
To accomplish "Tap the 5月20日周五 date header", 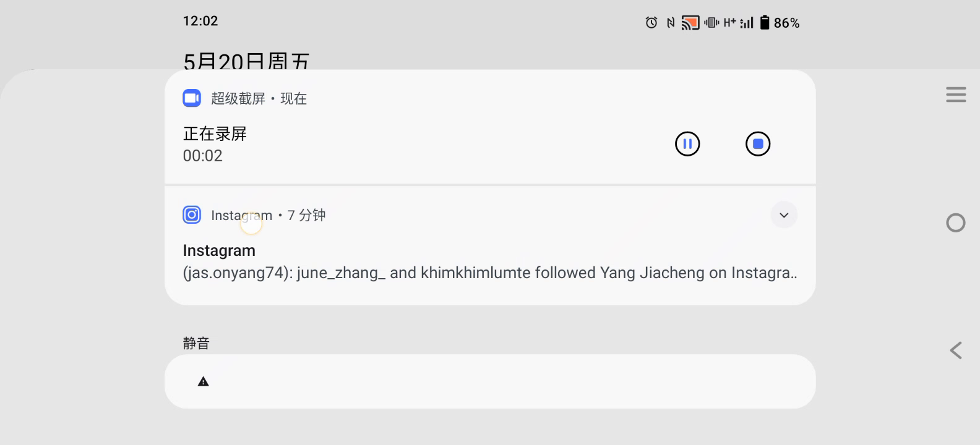I will (x=246, y=61).
